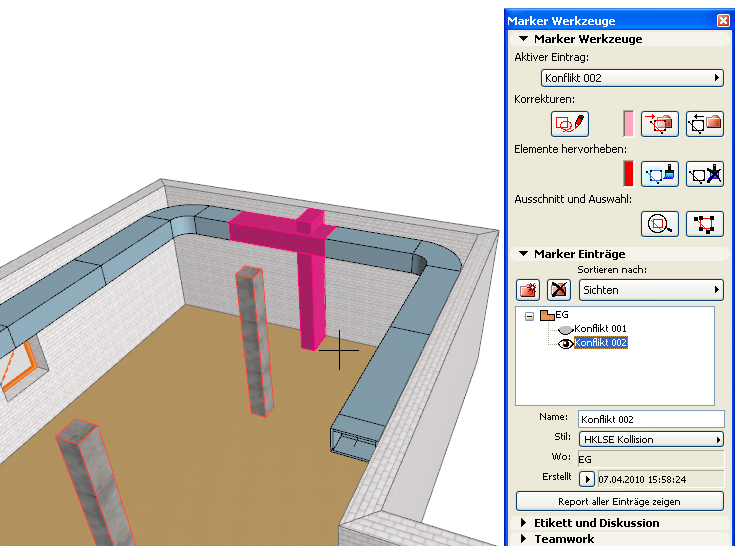Click the EG folder icon in tree
The height and width of the screenshot is (546, 735).
547,315
